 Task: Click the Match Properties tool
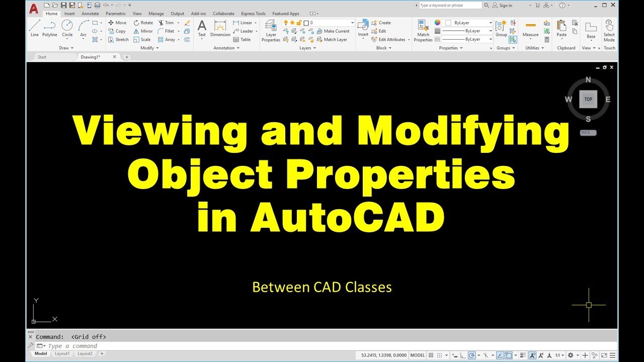pos(423,30)
